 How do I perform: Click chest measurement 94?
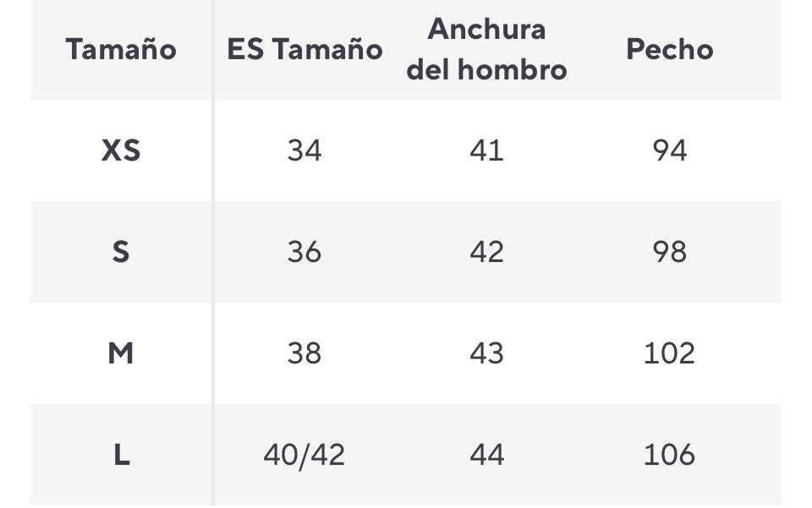tap(669, 150)
